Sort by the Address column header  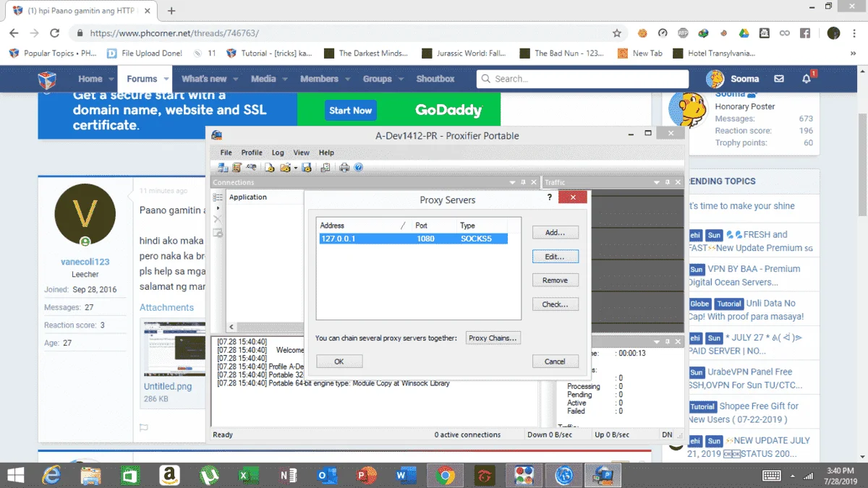click(x=364, y=226)
